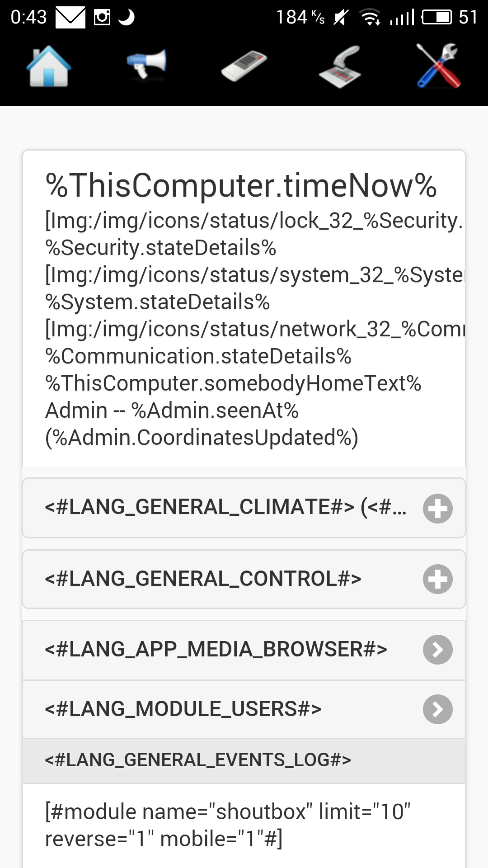Open the wrench and screwdriver settings icon
The image size is (488, 868).
[x=438, y=66]
